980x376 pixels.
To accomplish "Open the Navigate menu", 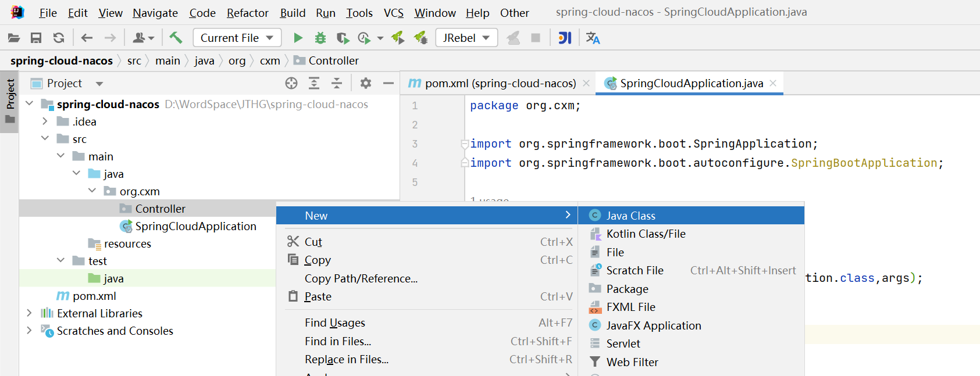I will (x=155, y=13).
